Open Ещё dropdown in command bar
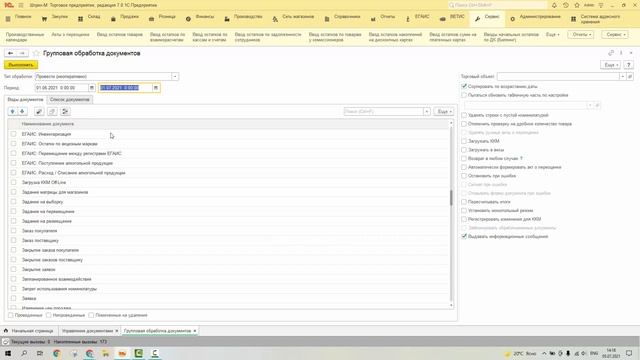This screenshot has height=360, width=640. point(553,35)
